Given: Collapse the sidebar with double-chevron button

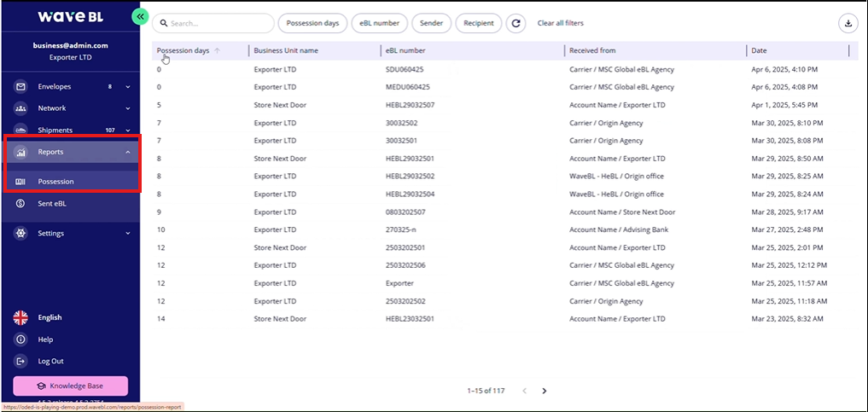Looking at the screenshot, I should tap(140, 16).
